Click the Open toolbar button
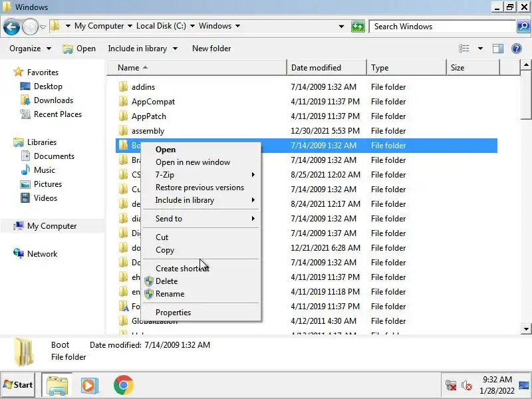This screenshot has height=399, width=532. click(x=79, y=49)
